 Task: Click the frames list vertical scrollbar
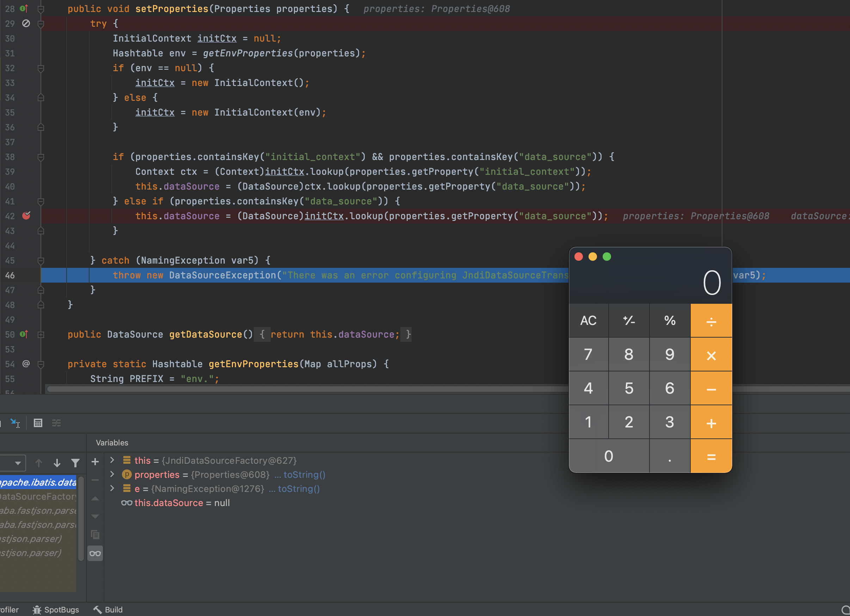tap(81, 519)
